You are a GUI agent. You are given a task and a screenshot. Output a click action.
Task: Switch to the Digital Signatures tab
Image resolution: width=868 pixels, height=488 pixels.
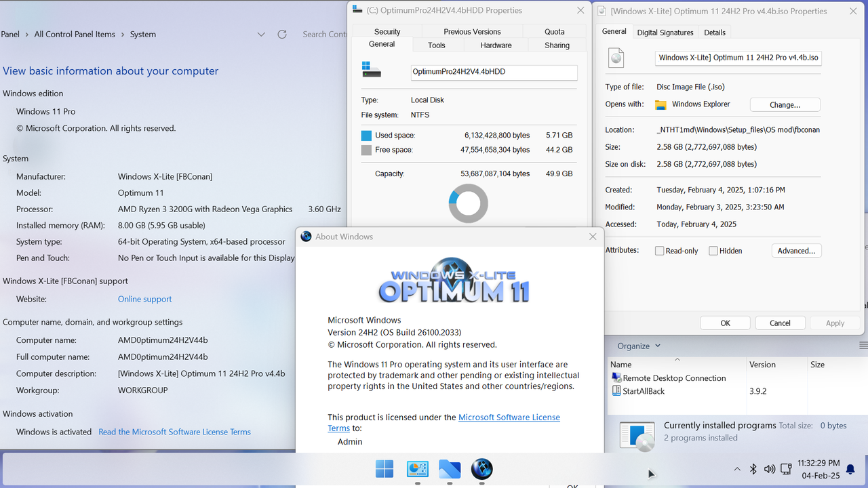[665, 32]
